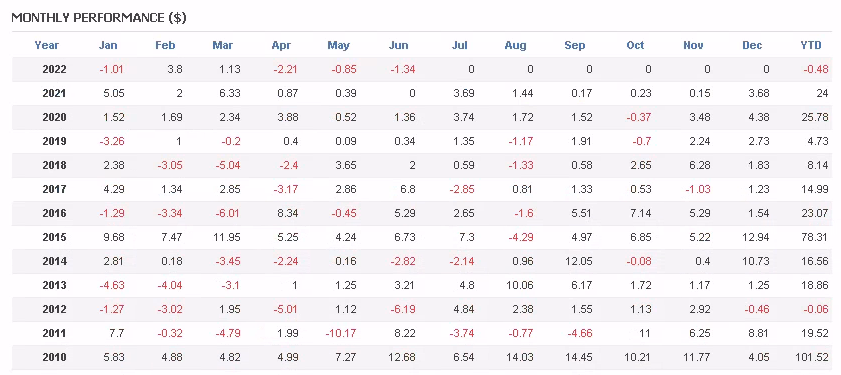Select the 2020 Dec value 4.38
The width and height of the screenshot is (841, 375).
tap(757, 117)
